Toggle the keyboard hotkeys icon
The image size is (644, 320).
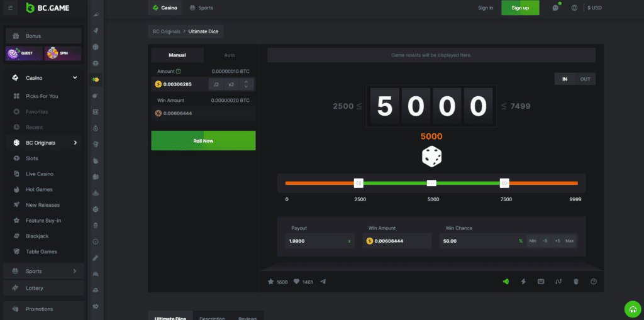pos(541,282)
